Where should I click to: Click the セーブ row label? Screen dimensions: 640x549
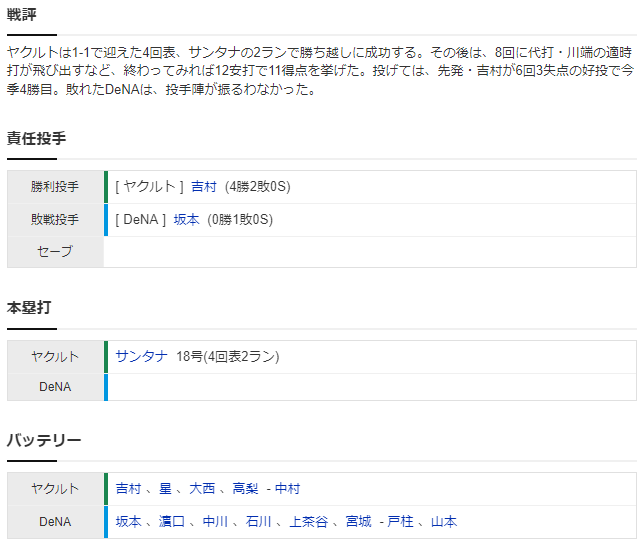(x=55, y=251)
